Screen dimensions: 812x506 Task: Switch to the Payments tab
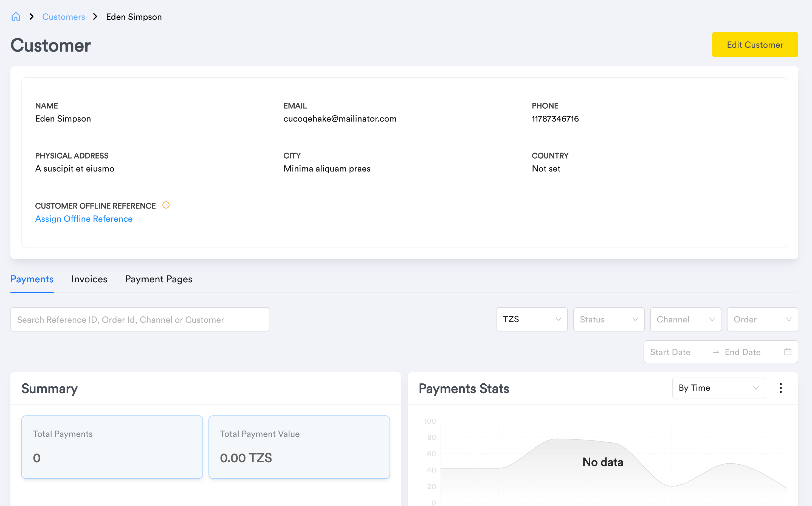(32, 279)
